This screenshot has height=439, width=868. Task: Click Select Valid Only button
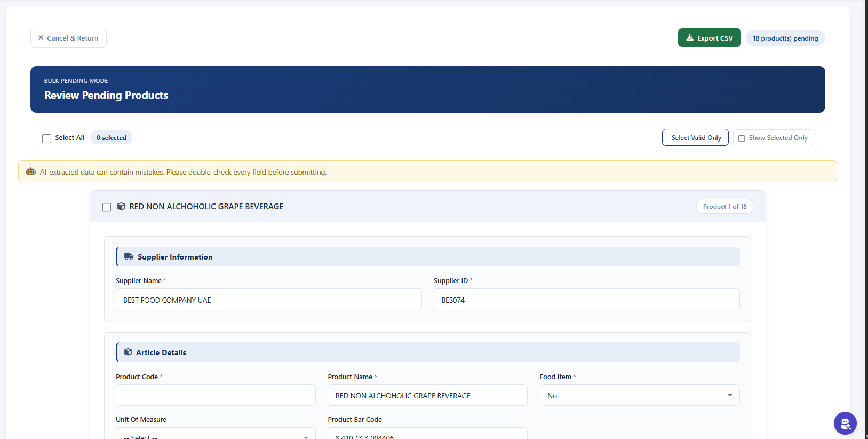click(x=695, y=137)
